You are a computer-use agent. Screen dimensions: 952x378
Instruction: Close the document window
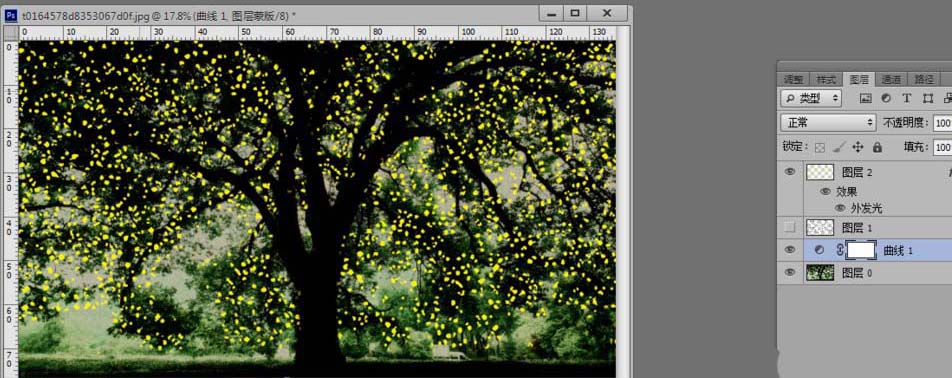[x=607, y=13]
